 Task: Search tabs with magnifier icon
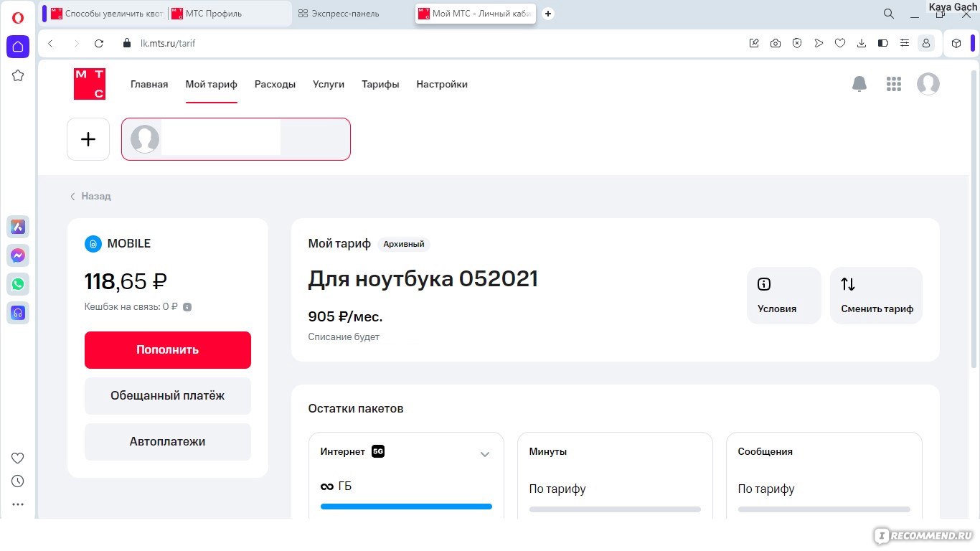[x=888, y=14]
